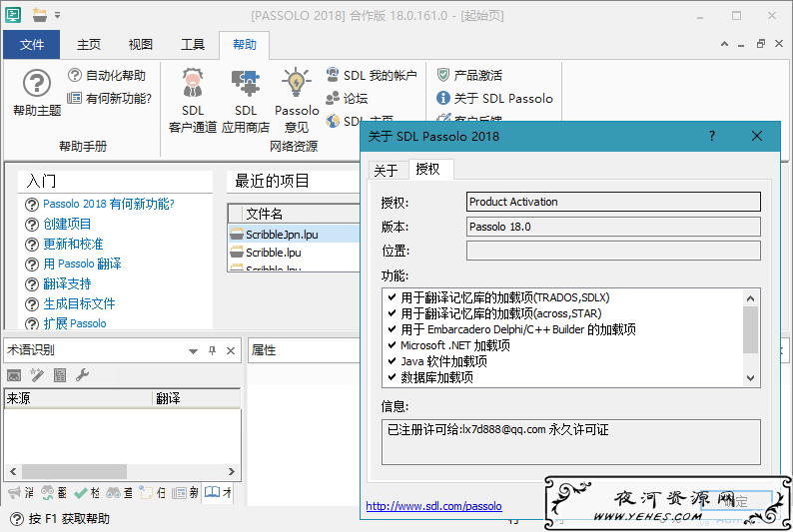The image size is (793, 532).
Task: Click the 功能 list scroll down arrow
Action: [x=750, y=378]
